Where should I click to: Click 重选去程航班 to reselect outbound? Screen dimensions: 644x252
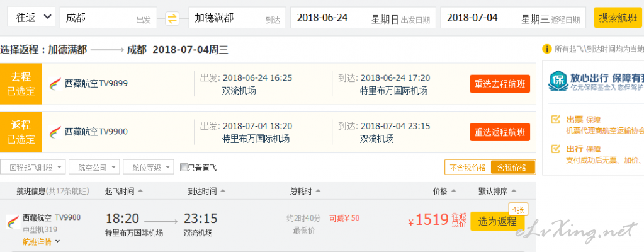[500, 84]
